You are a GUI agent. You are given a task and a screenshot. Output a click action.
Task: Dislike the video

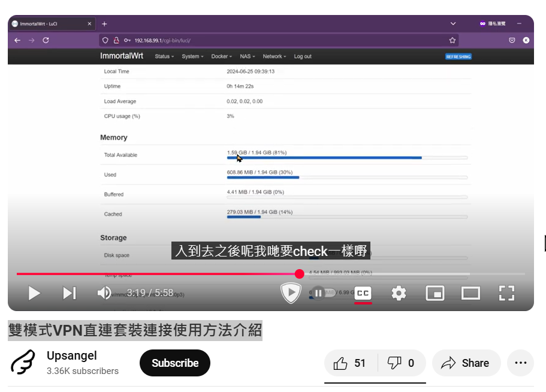tap(401, 363)
